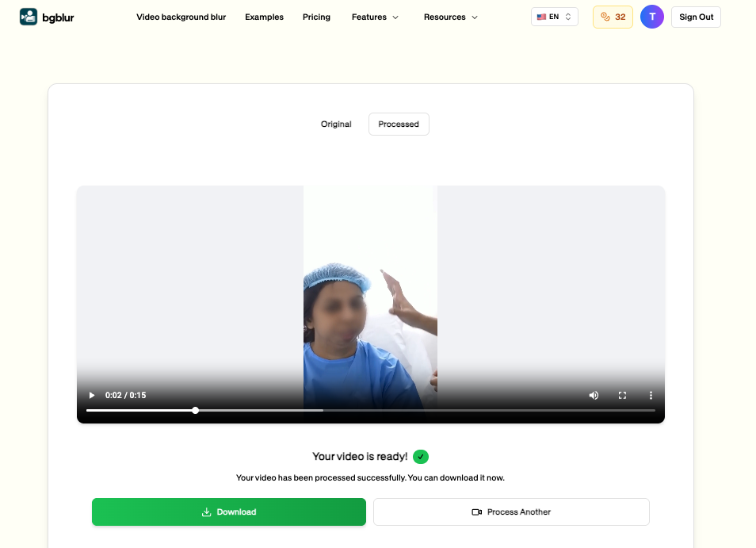Open the video player's three-dot options menu

point(651,394)
